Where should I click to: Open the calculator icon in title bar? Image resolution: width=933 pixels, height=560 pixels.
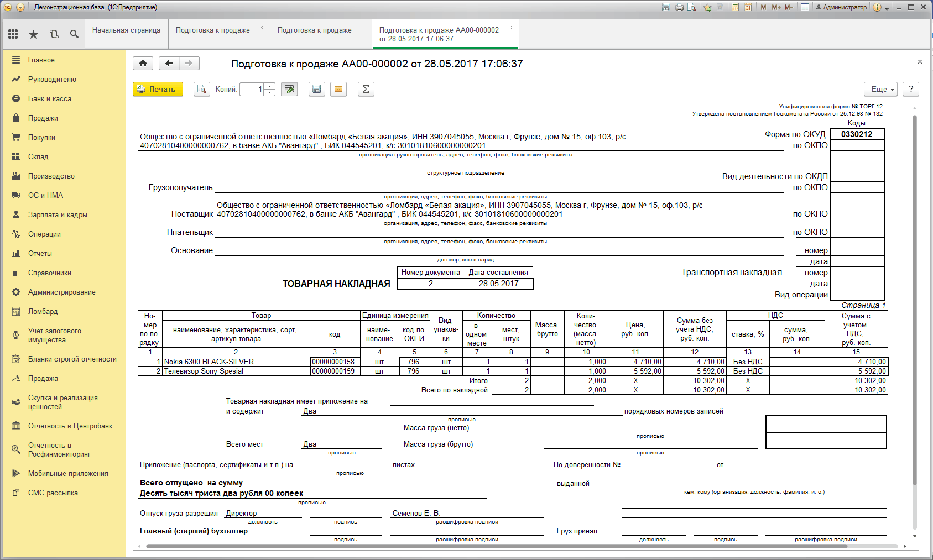[735, 7]
